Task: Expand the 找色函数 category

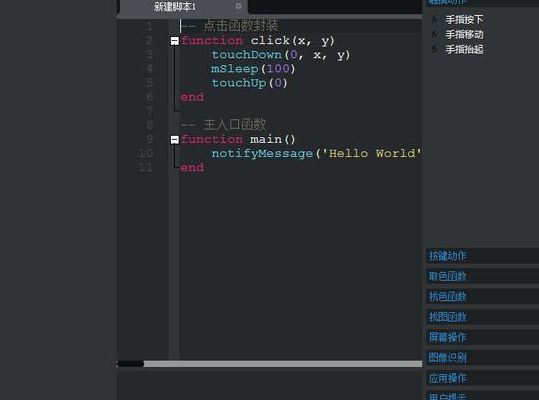Action: [482, 297]
